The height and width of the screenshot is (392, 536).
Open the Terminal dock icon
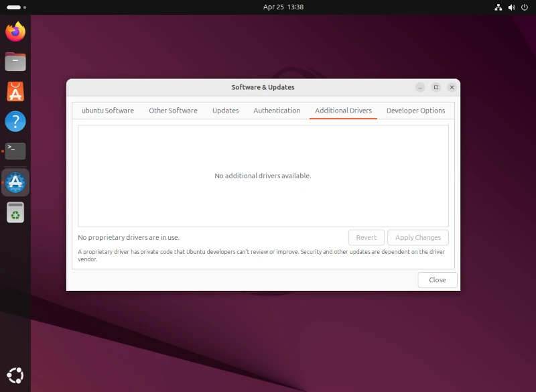[x=15, y=151]
